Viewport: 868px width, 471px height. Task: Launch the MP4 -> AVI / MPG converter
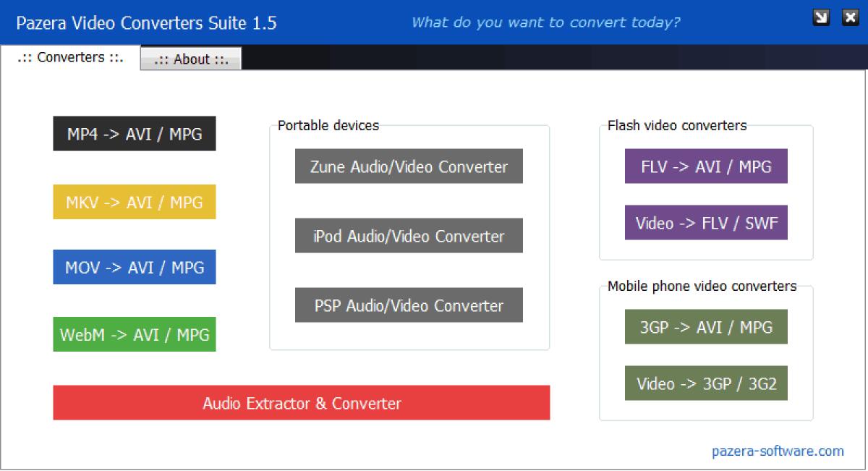[x=134, y=133]
